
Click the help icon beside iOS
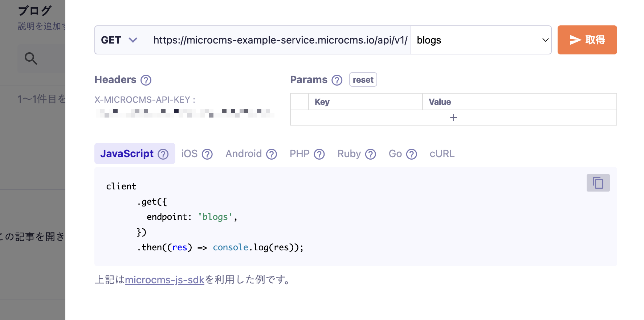(207, 154)
